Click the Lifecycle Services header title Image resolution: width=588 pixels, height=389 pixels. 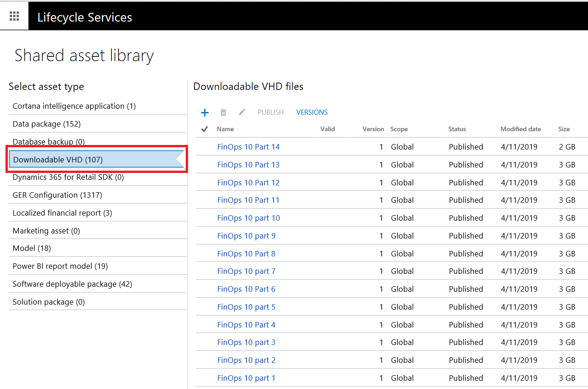click(85, 17)
